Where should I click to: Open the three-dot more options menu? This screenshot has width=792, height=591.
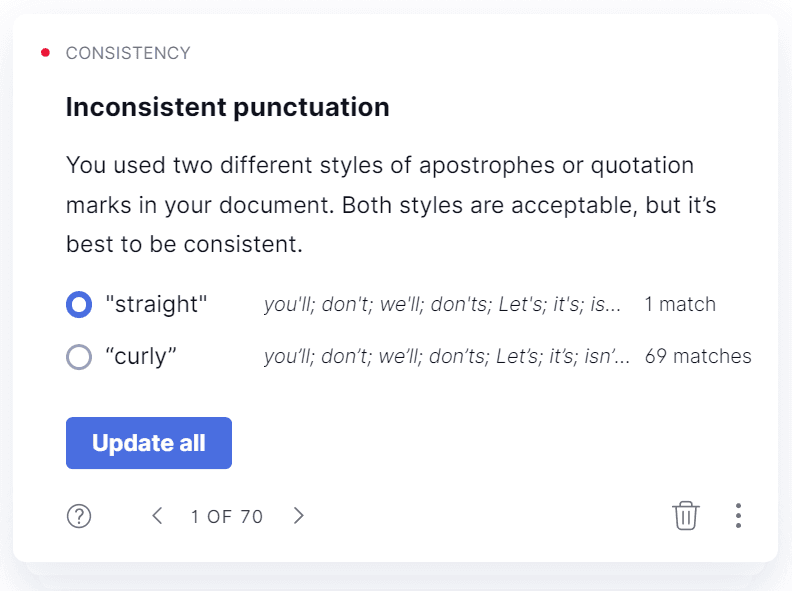point(738,516)
